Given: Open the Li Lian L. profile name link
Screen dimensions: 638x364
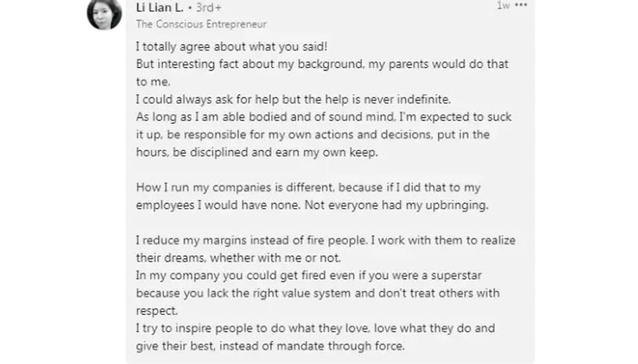Looking at the screenshot, I should [159, 7].
